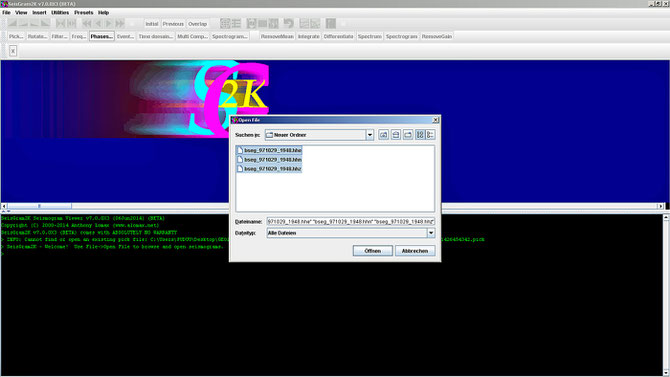670x377 pixels.
Task: Click the Event... toolbar button
Action: coord(126,36)
